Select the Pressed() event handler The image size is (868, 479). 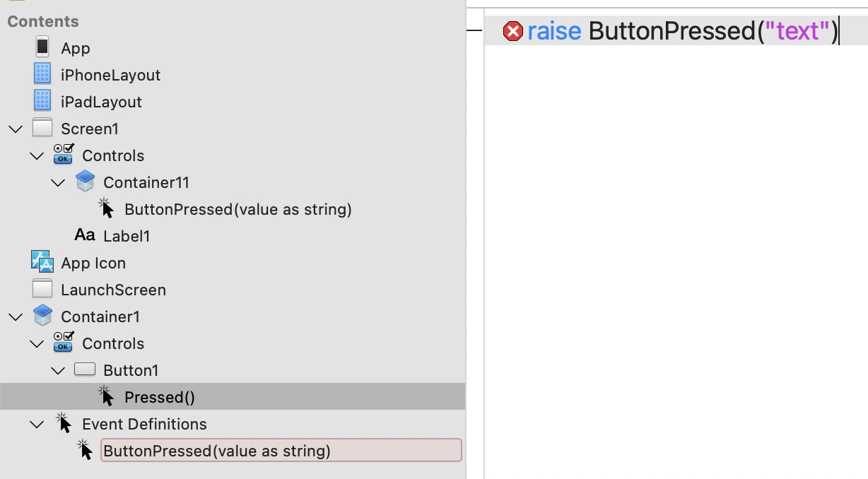[159, 397]
